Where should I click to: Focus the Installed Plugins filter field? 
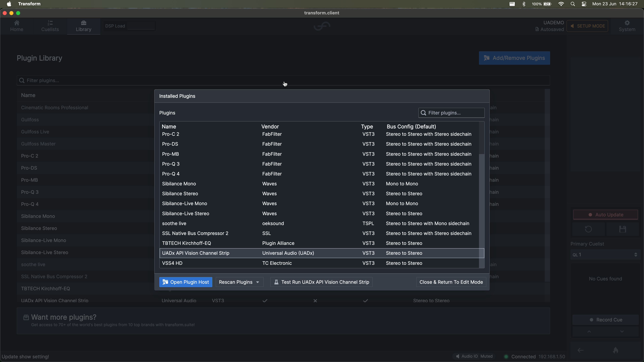click(x=451, y=113)
